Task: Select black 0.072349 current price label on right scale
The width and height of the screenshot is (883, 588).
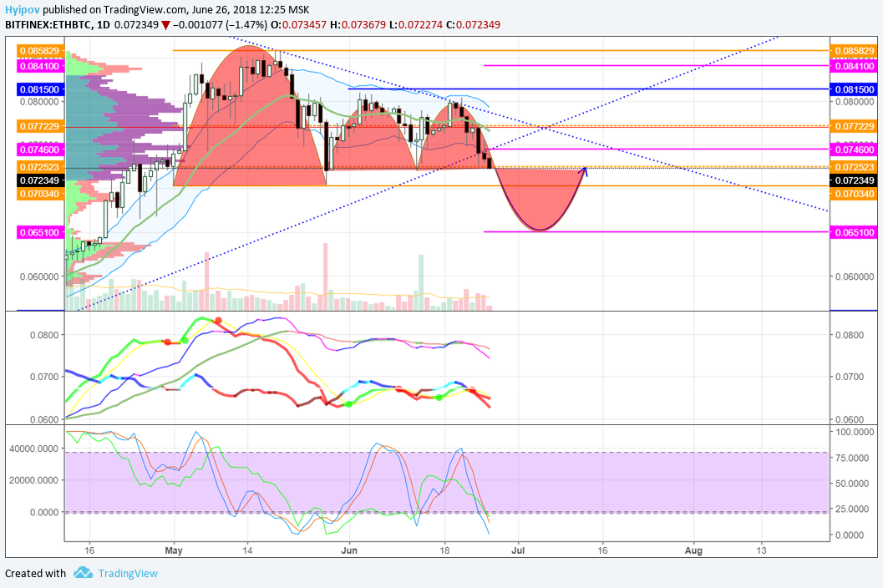Action: click(854, 180)
